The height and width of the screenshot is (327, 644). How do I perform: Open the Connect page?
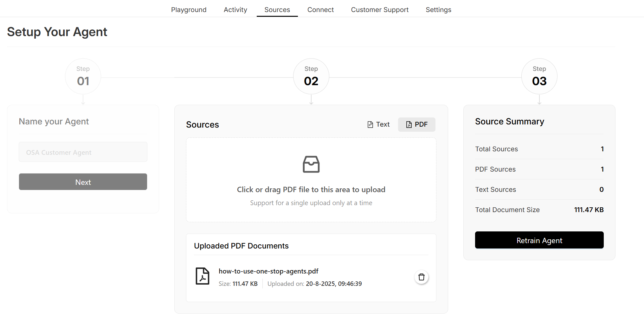click(320, 9)
